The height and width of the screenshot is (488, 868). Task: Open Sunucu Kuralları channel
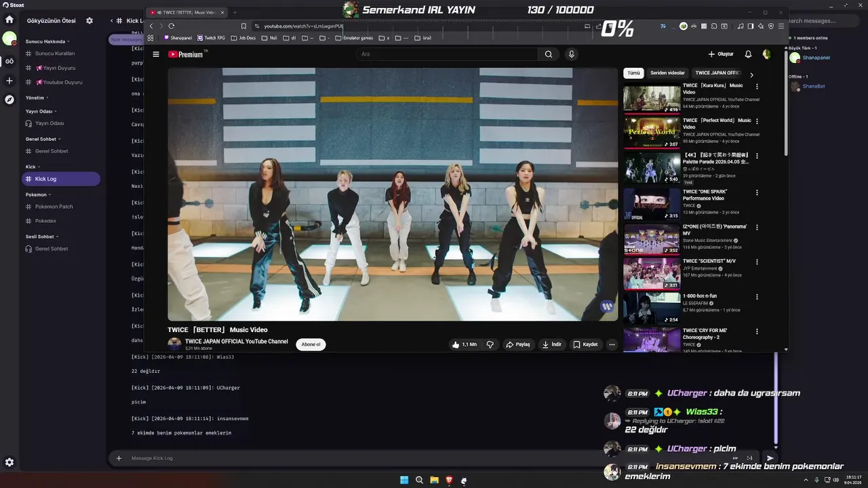[x=55, y=54]
